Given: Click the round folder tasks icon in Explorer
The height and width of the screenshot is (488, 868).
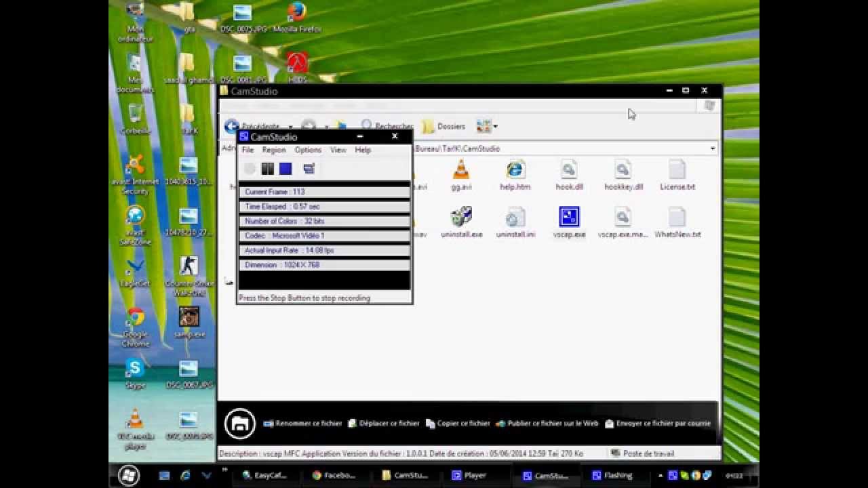Looking at the screenshot, I should [239, 424].
